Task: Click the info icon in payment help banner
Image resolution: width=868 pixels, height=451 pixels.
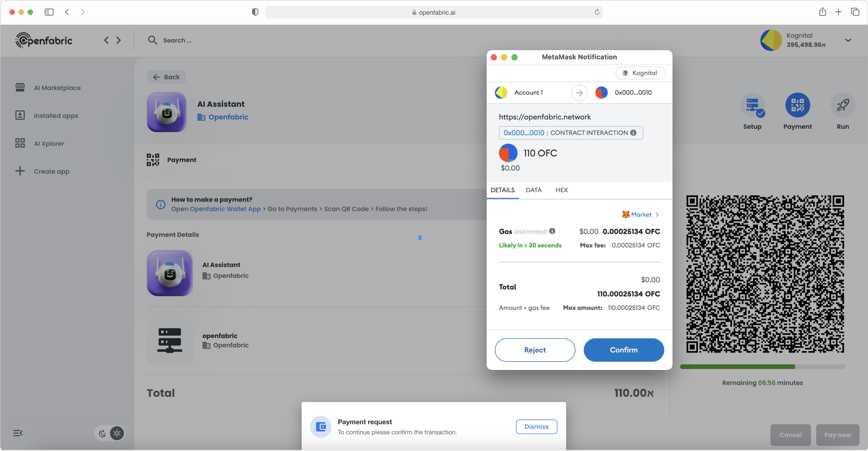Action: point(161,204)
